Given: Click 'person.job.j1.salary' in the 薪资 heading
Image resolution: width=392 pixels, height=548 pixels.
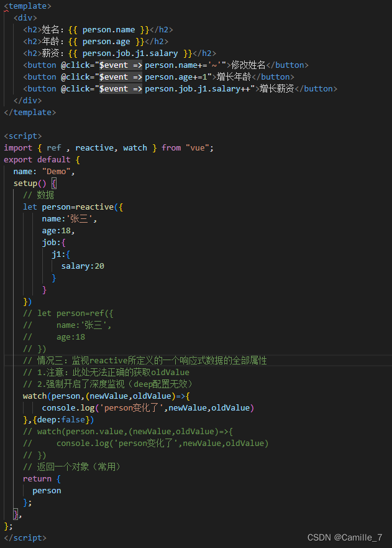Looking at the screenshot, I should pos(130,53).
